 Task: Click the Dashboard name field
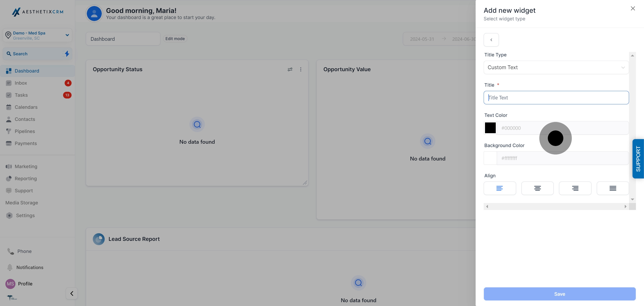[123, 39]
